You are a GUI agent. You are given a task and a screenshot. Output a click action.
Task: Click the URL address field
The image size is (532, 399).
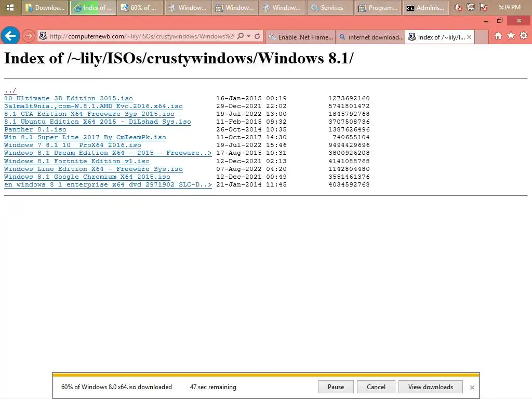click(142, 36)
